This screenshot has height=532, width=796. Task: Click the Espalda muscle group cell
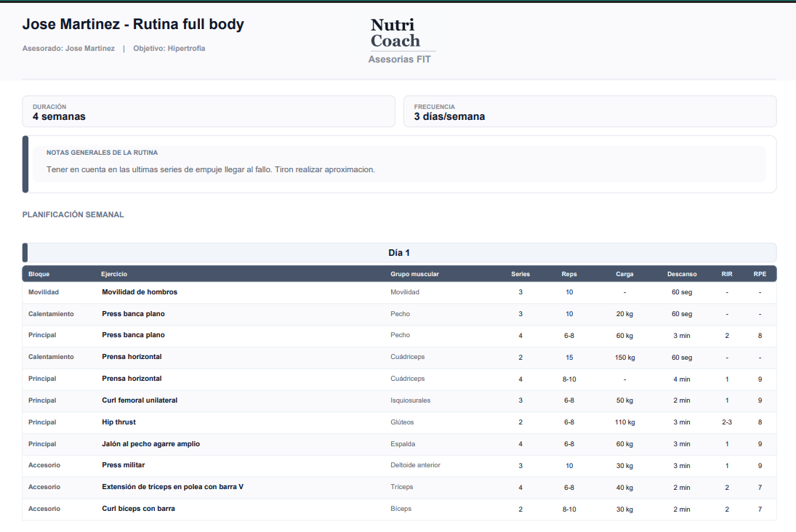(403, 444)
